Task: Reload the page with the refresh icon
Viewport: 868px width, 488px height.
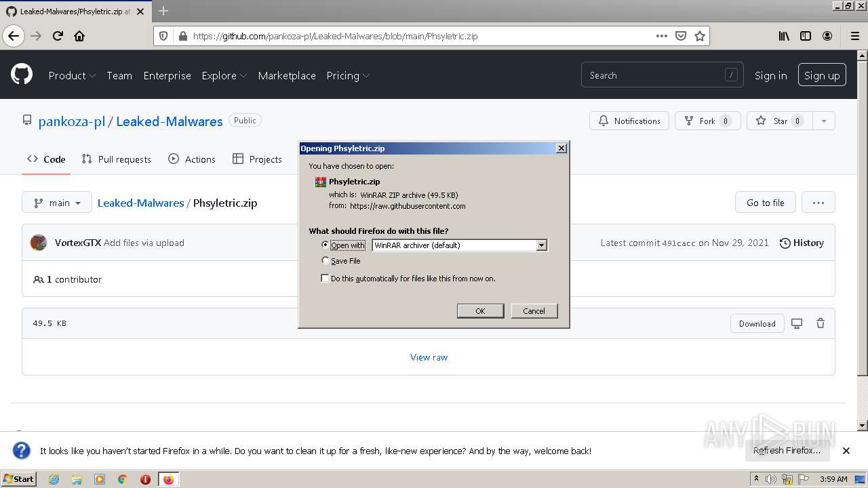Action: (58, 36)
